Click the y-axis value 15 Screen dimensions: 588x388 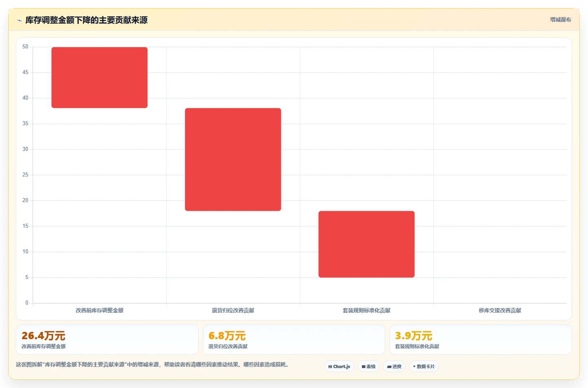25,226
